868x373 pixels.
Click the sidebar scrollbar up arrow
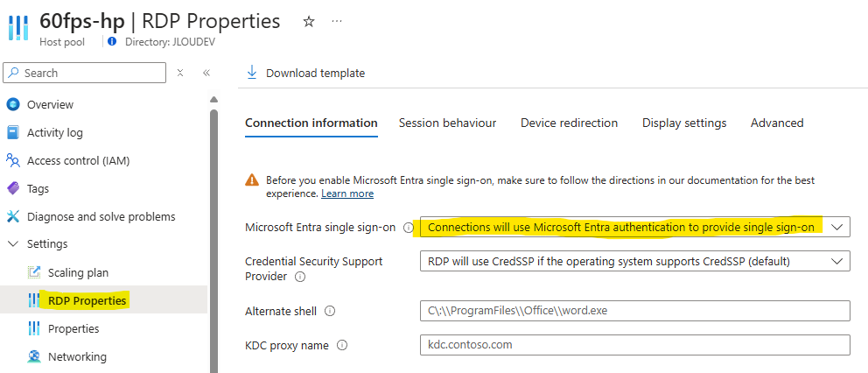pos(213,100)
